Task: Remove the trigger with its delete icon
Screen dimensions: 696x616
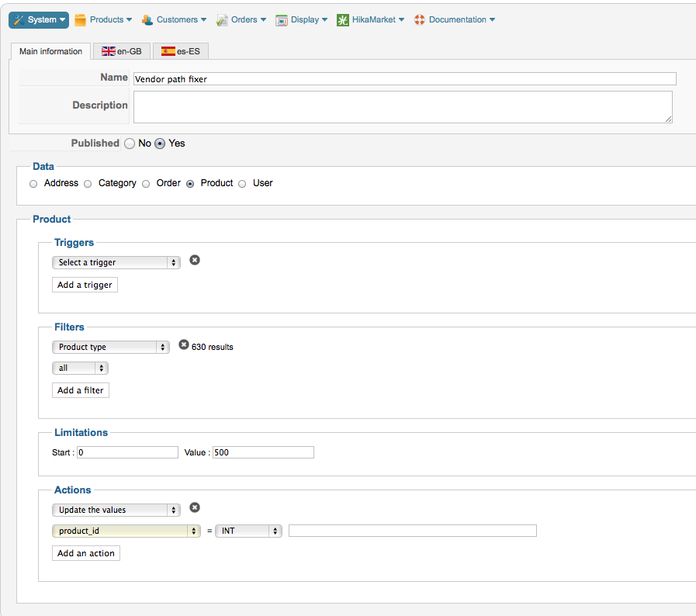Action: coord(195,260)
